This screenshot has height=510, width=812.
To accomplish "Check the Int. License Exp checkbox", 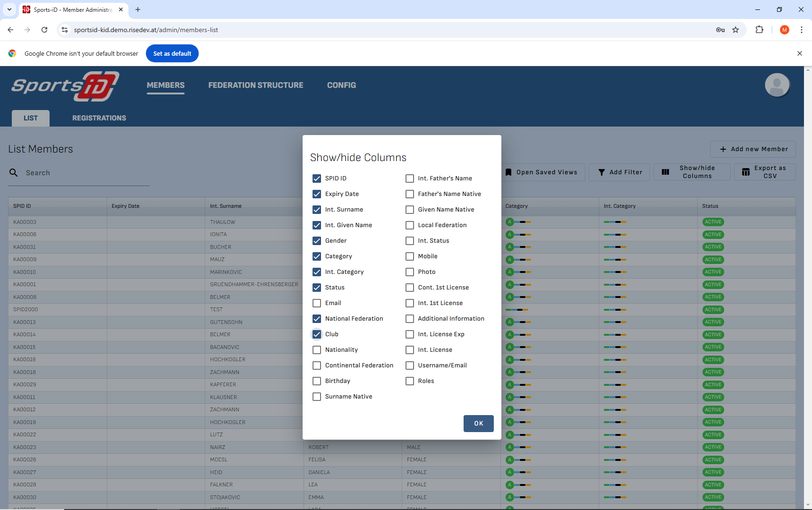I will coord(410,334).
